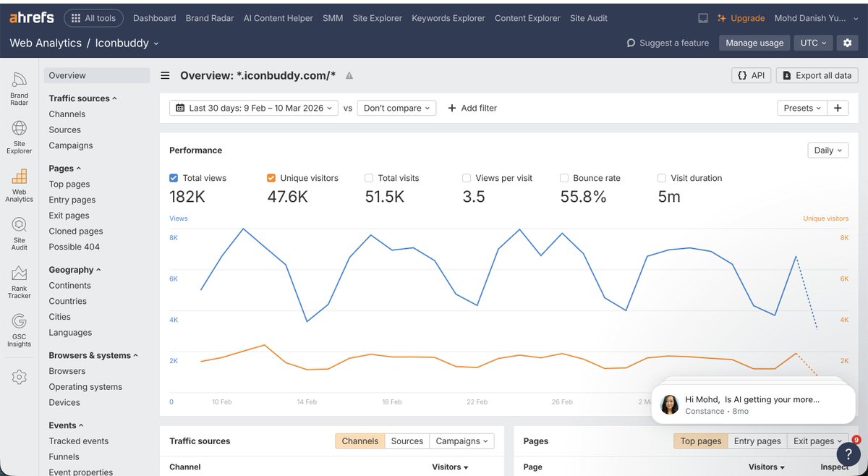This screenshot has width=868, height=476.
Task: Open Don't compare dropdown
Action: [x=396, y=108]
